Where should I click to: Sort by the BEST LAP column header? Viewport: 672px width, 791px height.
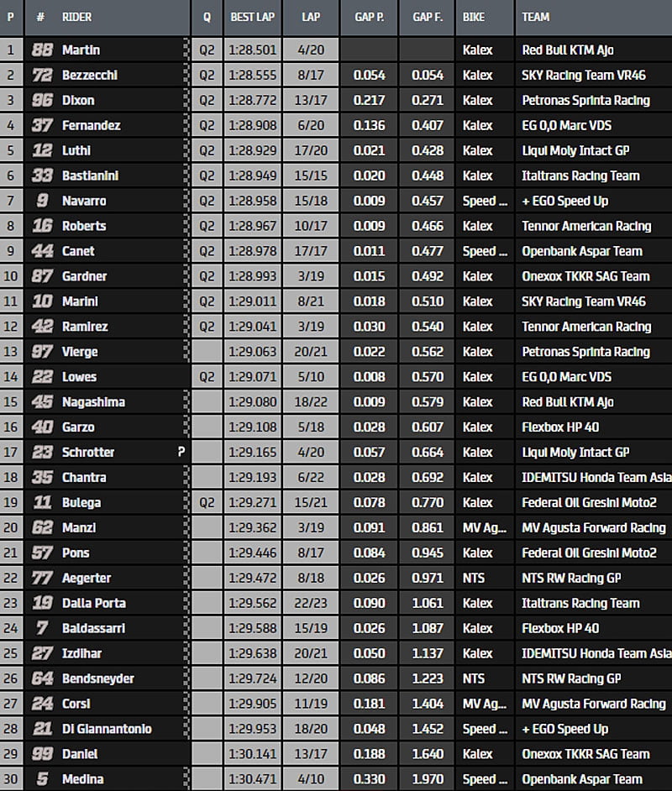250,16
